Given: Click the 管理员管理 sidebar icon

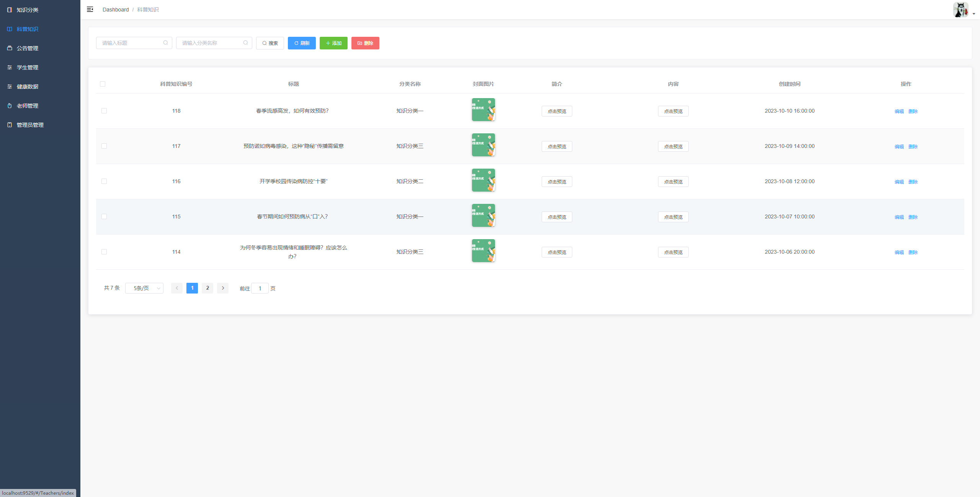Looking at the screenshot, I should click(10, 125).
